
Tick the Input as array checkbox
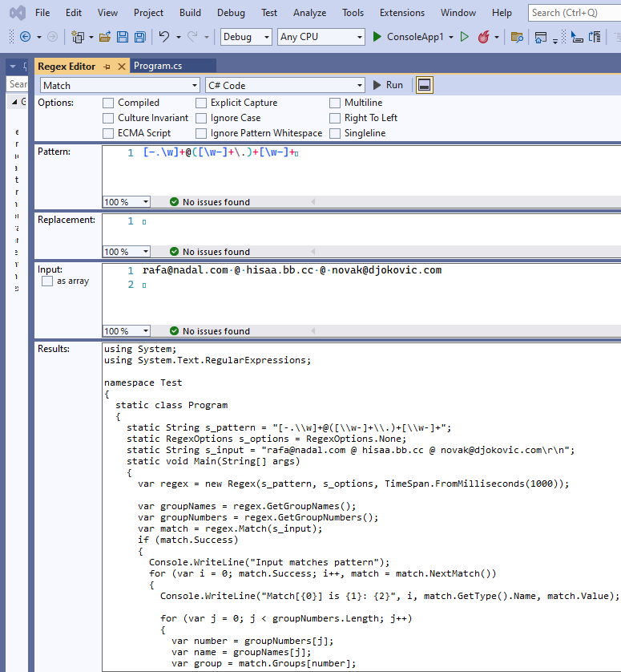(x=47, y=281)
